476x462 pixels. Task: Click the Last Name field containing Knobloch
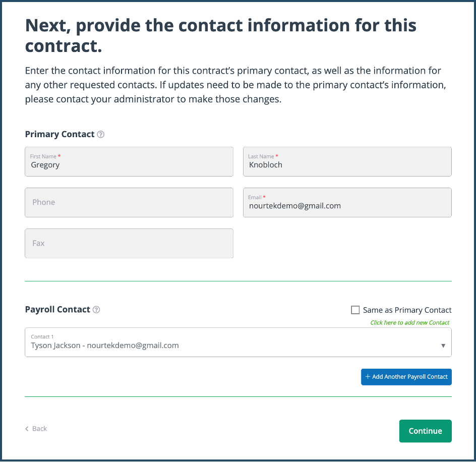347,162
